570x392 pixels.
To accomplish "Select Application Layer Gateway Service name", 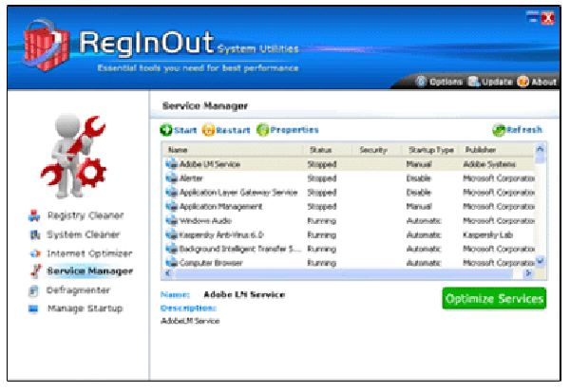I will 238,193.
